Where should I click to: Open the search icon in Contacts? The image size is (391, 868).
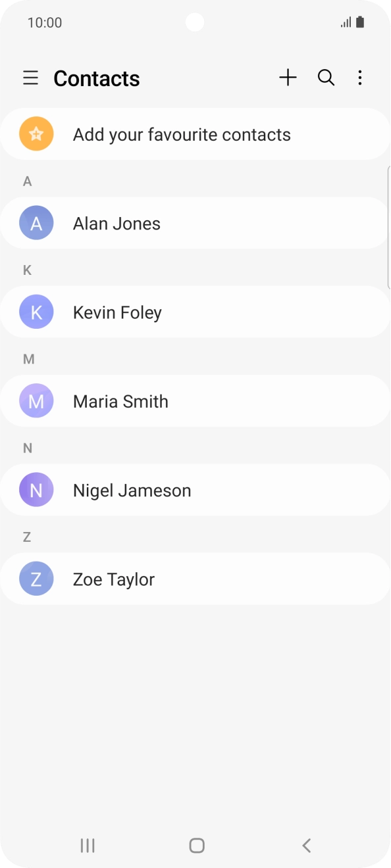pyautogui.click(x=326, y=78)
